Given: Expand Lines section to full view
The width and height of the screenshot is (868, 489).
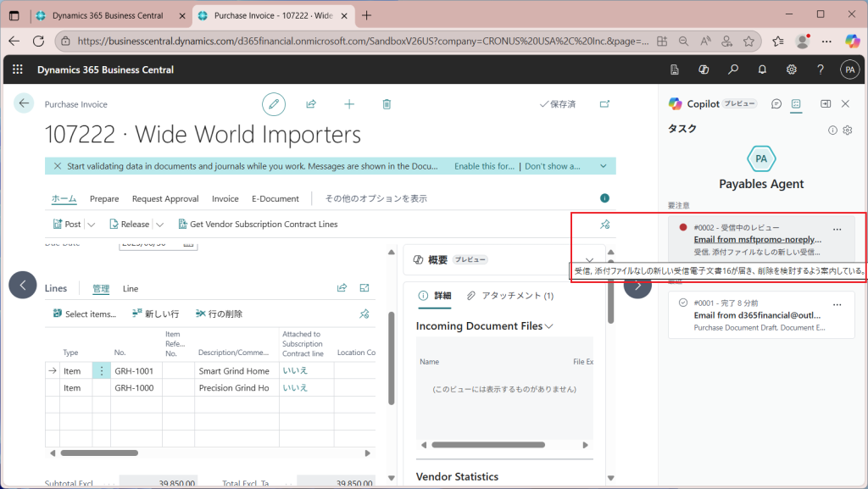Looking at the screenshot, I should [364, 287].
